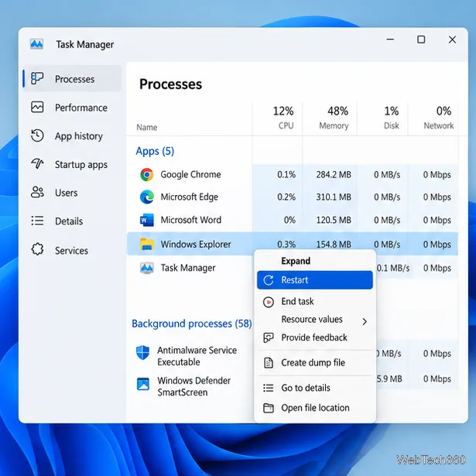The width and height of the screenshot is (476, 476).
Task: Select the Google Chrome process name
Action: pyautogui.click(x=190, y=175)
